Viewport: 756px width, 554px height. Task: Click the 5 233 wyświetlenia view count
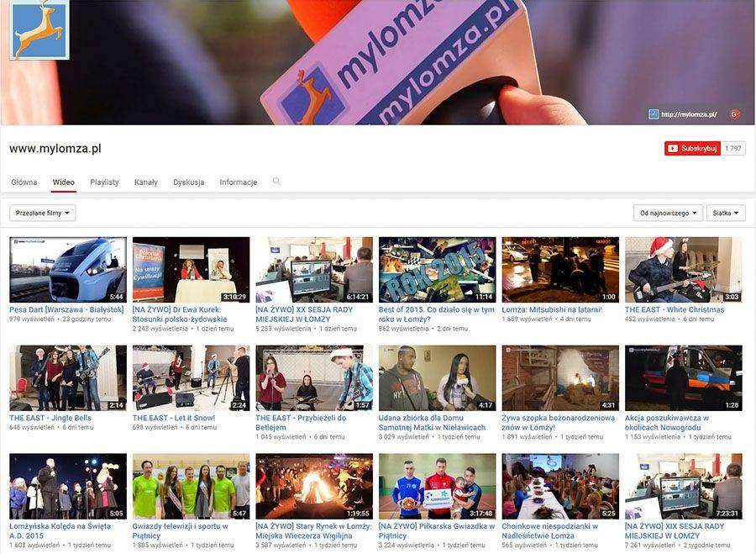283,329
